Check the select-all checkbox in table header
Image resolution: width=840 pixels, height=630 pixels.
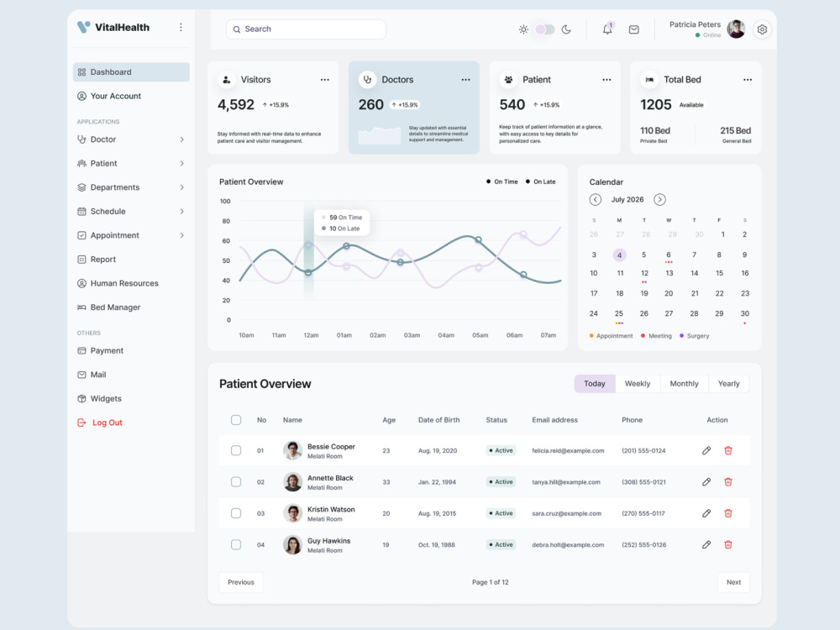(236, 420)
